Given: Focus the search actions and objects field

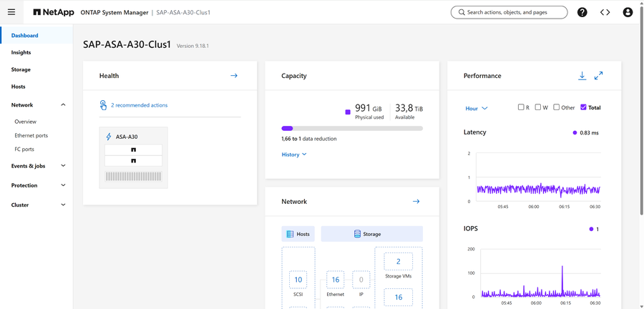Looking at the screenshot, I should (x=509, y=12).
